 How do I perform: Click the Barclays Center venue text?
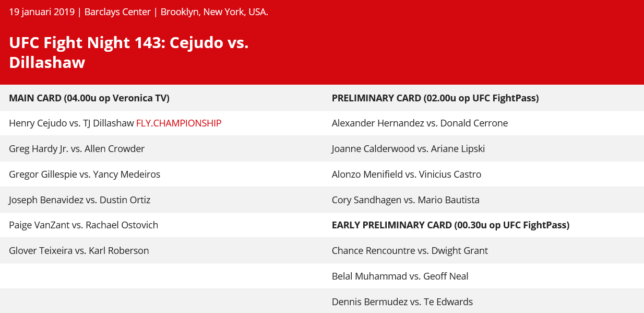(x=117, y=12)
